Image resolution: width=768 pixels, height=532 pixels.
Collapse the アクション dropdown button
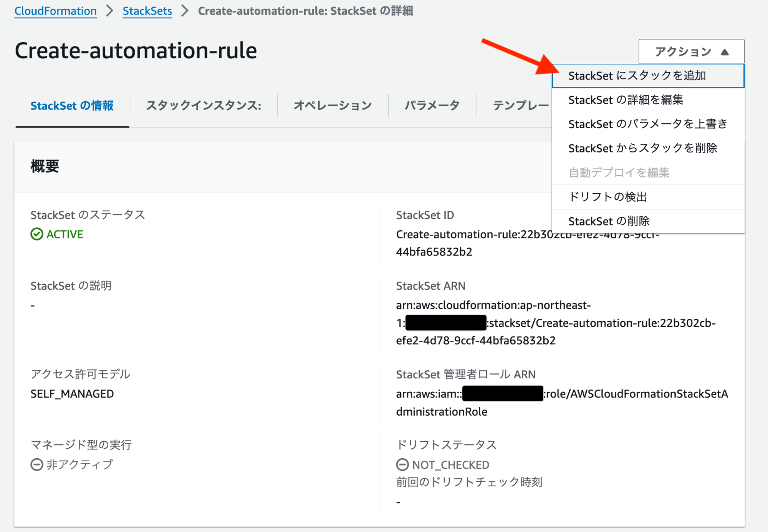coord(691,51)
